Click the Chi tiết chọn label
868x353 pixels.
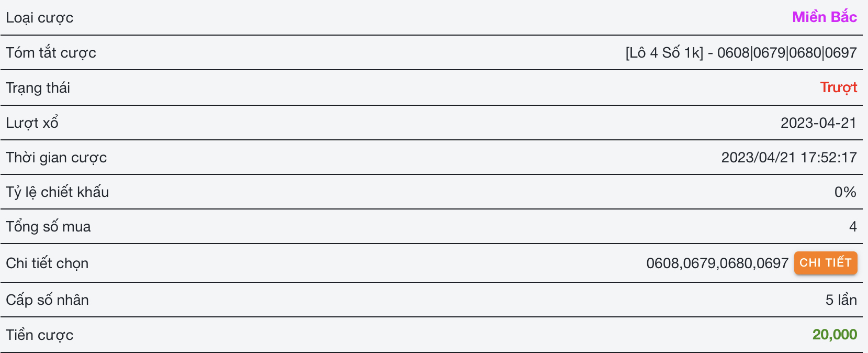(x=47, y=263)
